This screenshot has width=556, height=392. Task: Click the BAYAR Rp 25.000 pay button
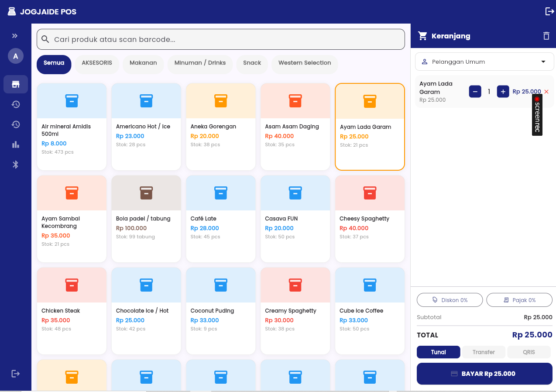tap(484, 374)
